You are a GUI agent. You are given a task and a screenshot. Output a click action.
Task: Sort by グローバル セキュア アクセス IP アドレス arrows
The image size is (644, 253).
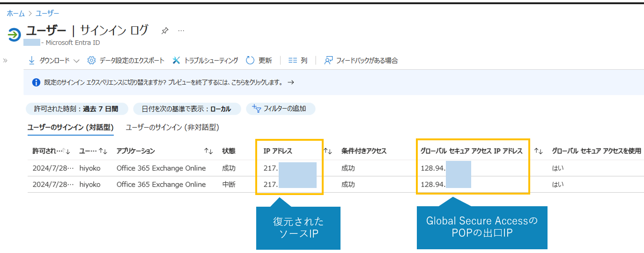point(539,151)
